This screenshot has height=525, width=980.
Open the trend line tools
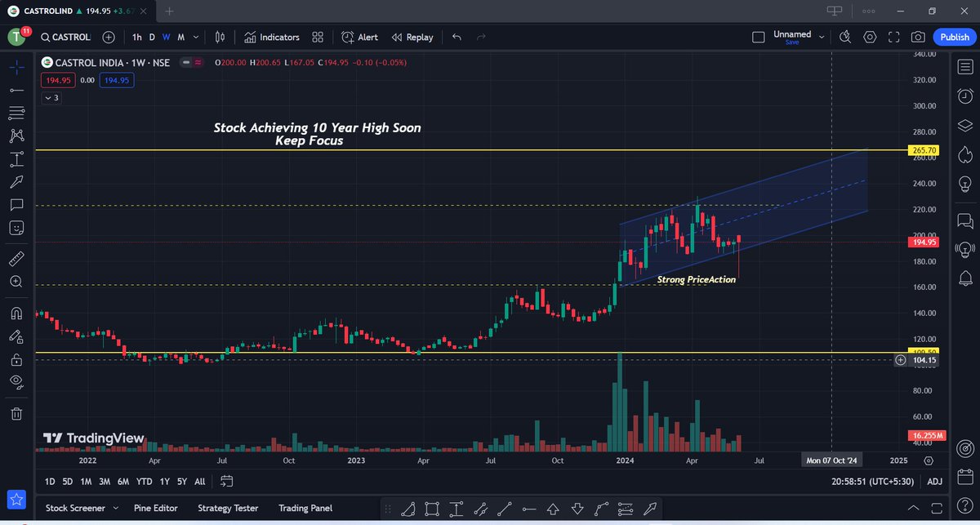click(16, 89)
